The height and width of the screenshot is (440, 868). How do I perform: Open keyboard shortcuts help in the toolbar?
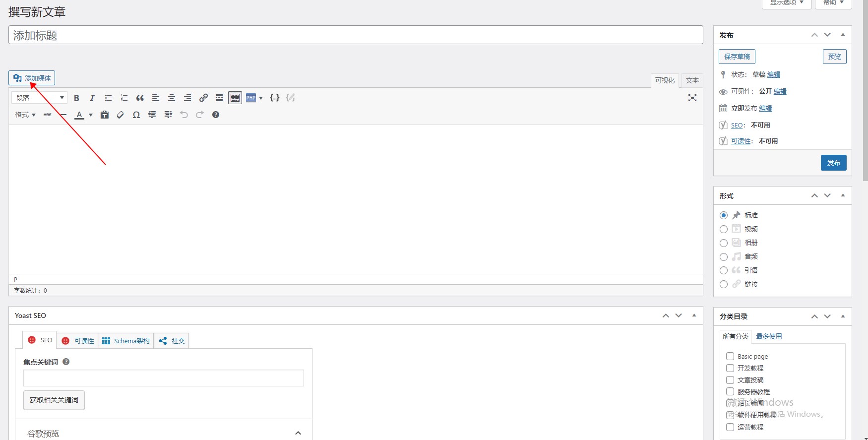pos(216,115)
